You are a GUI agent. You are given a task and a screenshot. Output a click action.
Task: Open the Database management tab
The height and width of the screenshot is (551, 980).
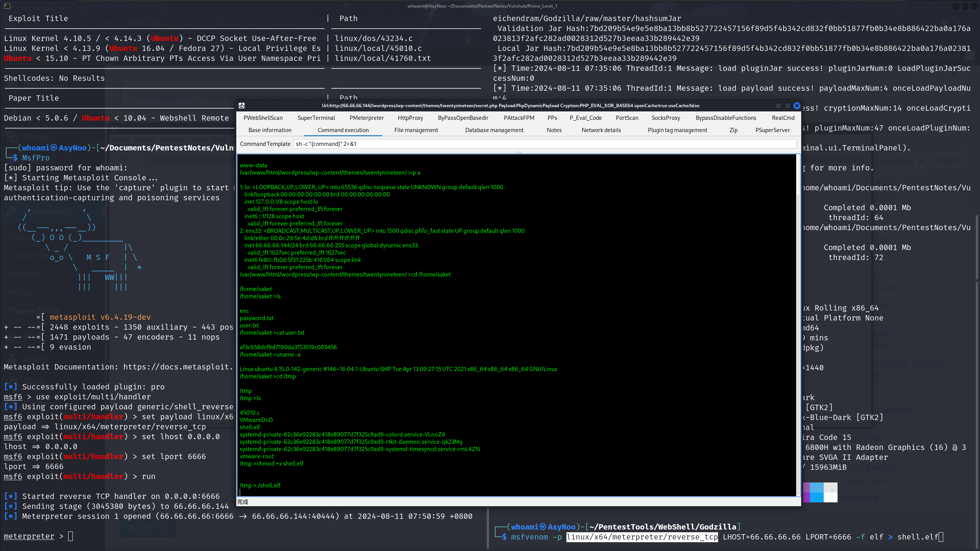tap(494, 130)
